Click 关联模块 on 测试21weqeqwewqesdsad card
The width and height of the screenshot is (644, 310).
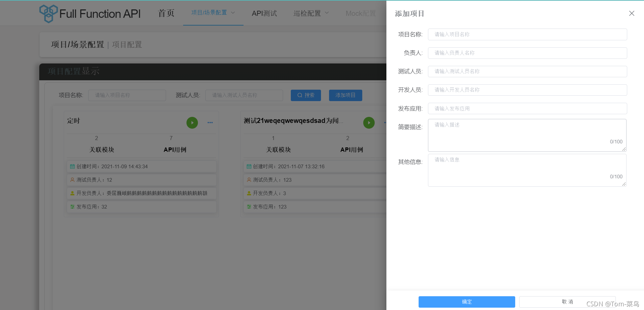(x=278, y=150)
